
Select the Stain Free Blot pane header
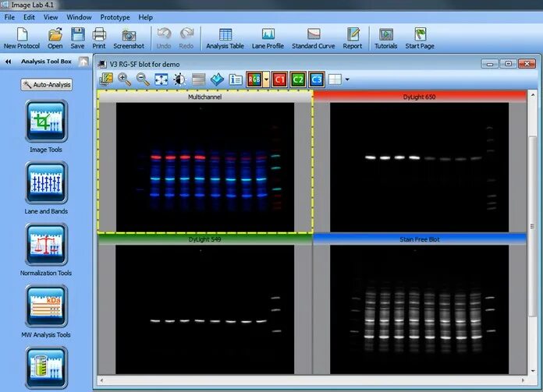(420, 239)
